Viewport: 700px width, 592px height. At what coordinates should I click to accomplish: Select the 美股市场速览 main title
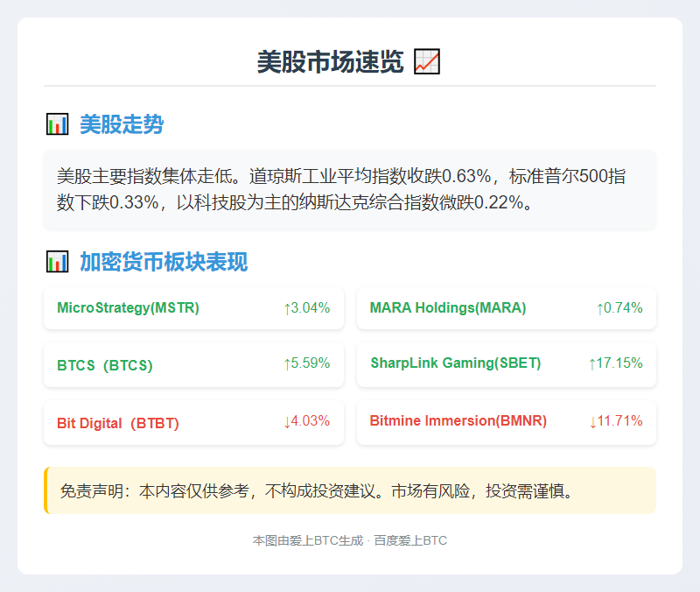click(331, 61)
